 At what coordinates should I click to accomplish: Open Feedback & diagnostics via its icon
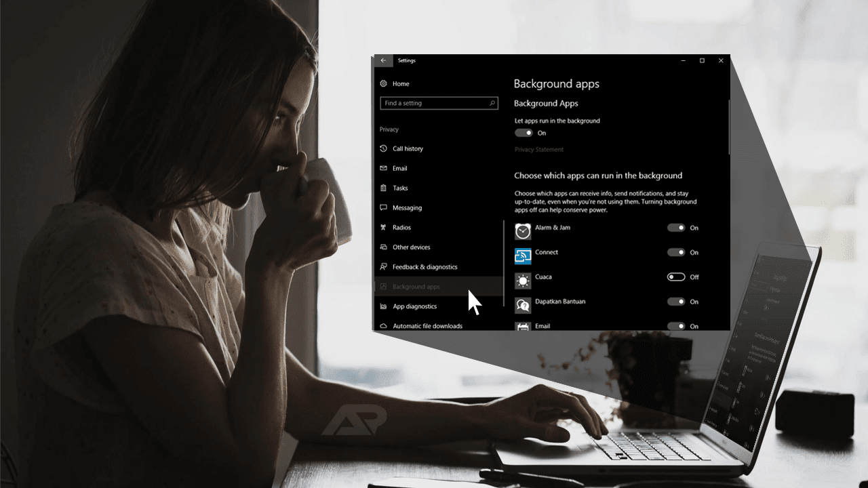point(384,266)
